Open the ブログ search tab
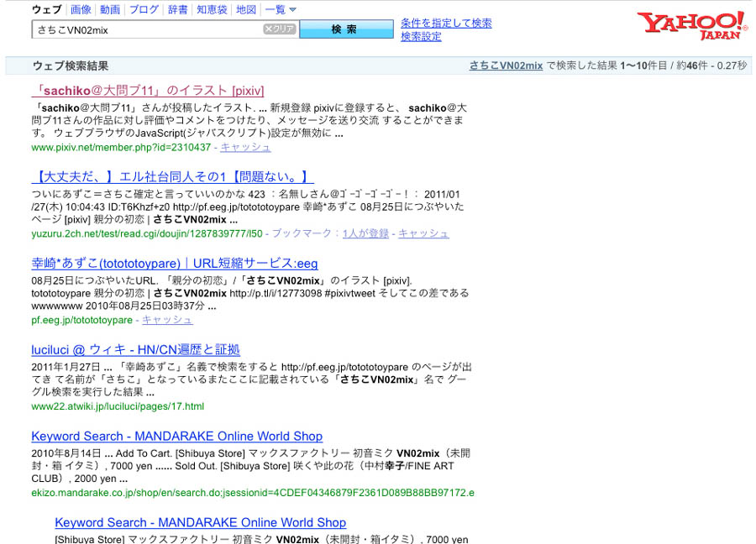The width and height of the screenshot is (756, 544). click(144, 10)
